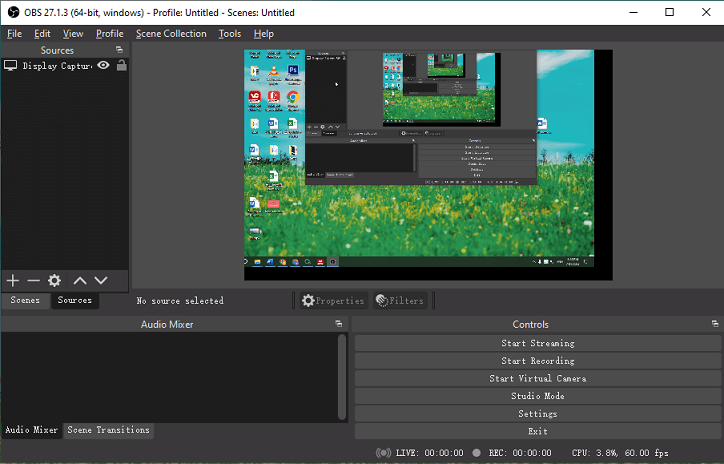Open the File menu

(x=14, y=34)
